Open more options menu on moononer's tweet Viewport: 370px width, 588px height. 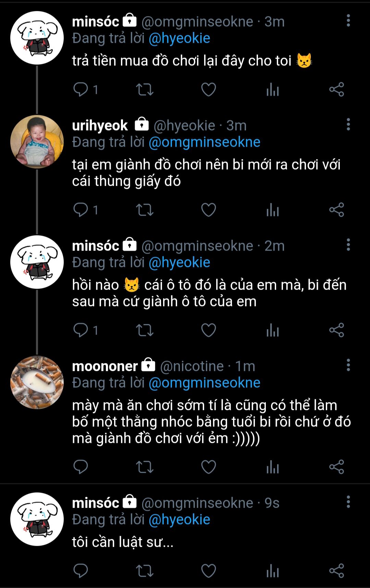[x=348, y=365]
